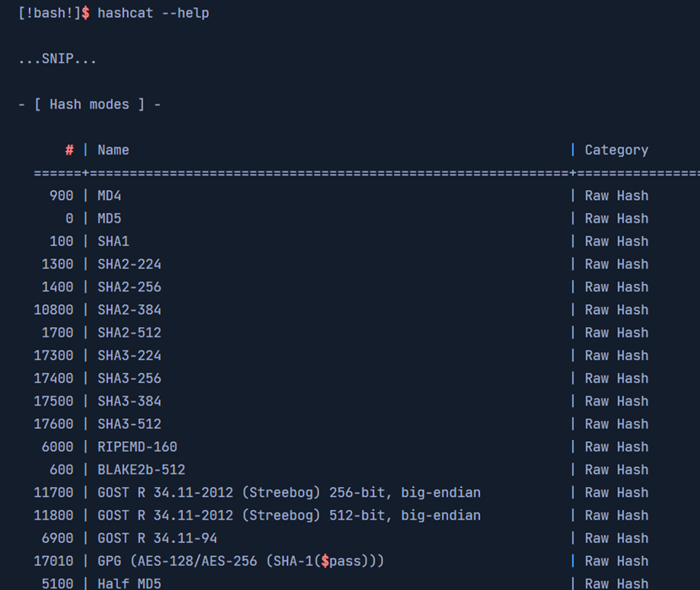This screenshot has width=700, height=590.
Task: Click 'Raw Hash' category in SHA2-512 row
Action: pyautogui.click(x=617, y=333)
